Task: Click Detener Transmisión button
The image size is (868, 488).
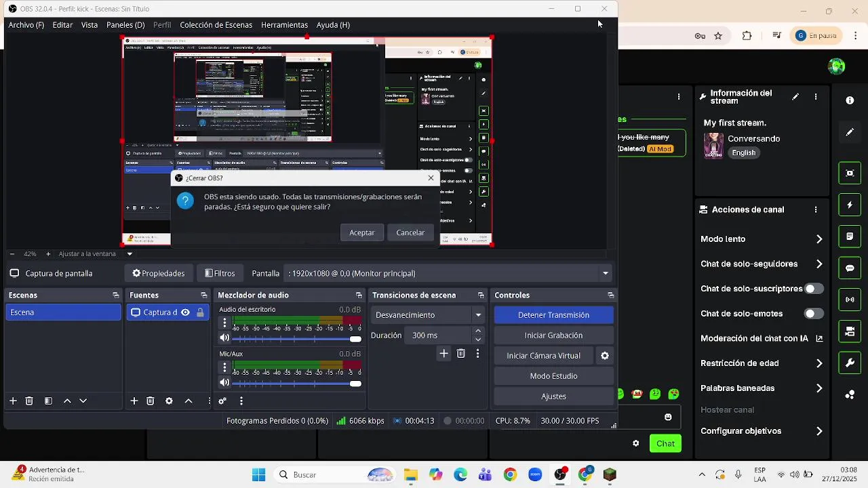Action: (553, 315)
